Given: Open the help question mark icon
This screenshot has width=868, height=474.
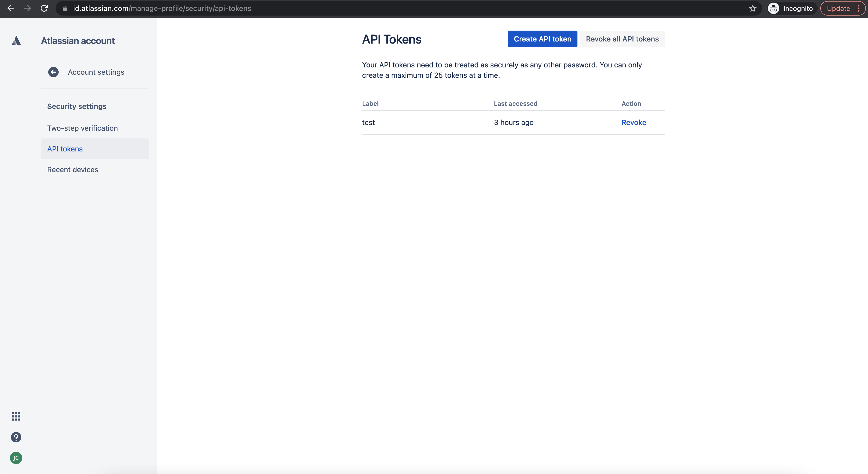Looking at the screenshot, I should (x=16, y=437).
